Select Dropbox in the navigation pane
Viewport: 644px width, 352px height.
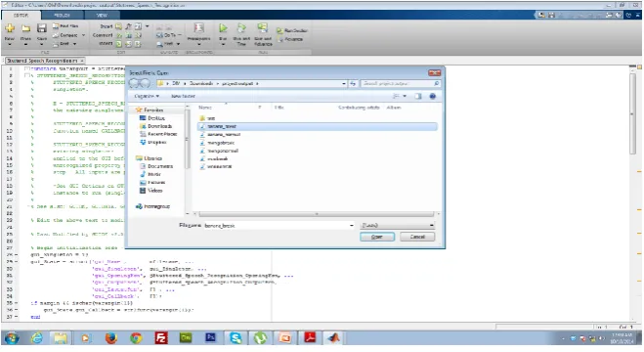152,143
